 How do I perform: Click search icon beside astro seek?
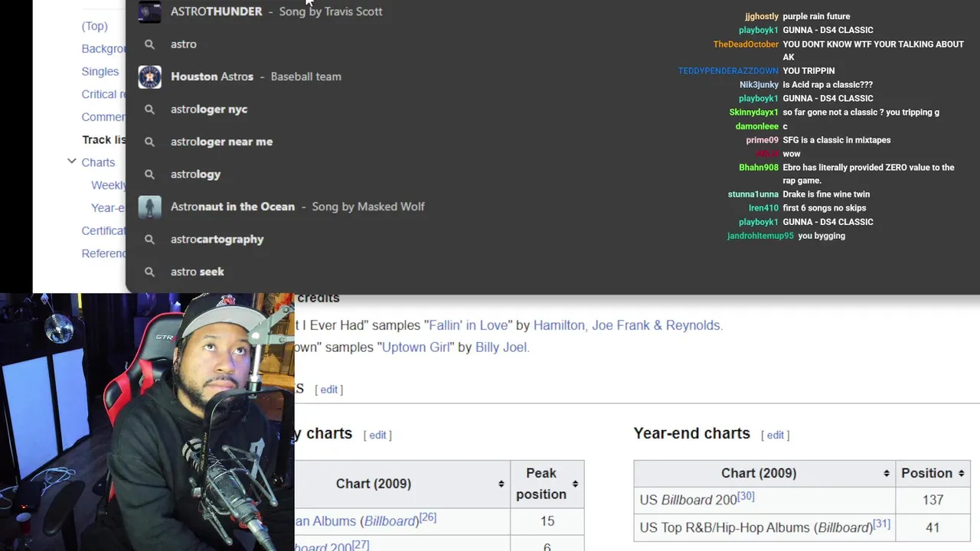(149, 272)
